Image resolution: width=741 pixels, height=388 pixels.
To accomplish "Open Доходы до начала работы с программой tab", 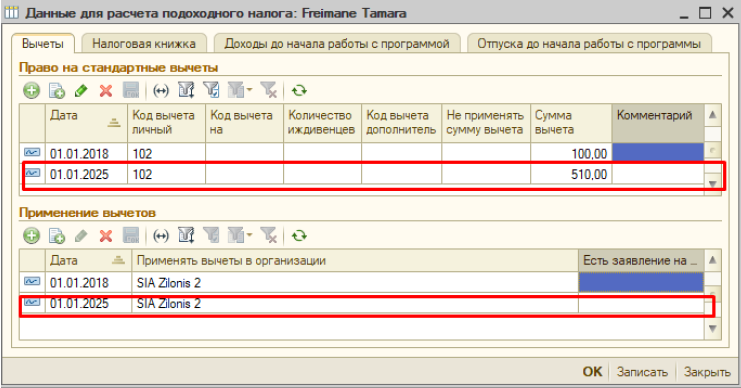I will [337, 43].
